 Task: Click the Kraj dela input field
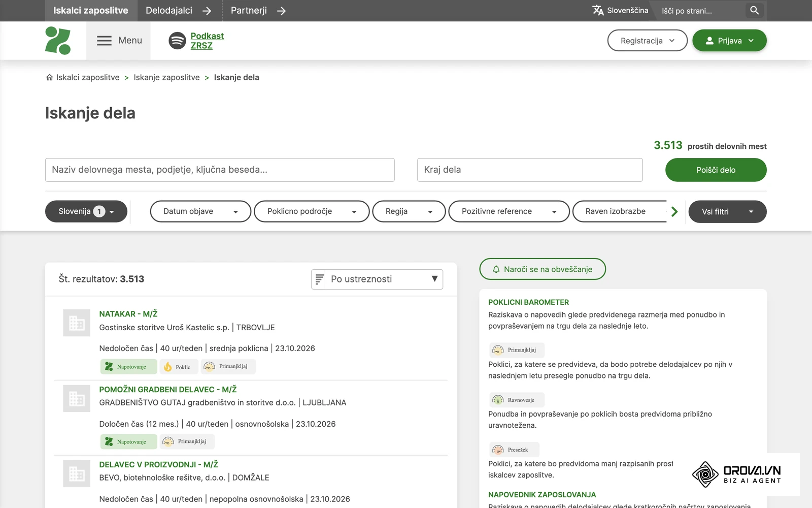point(530,170)
